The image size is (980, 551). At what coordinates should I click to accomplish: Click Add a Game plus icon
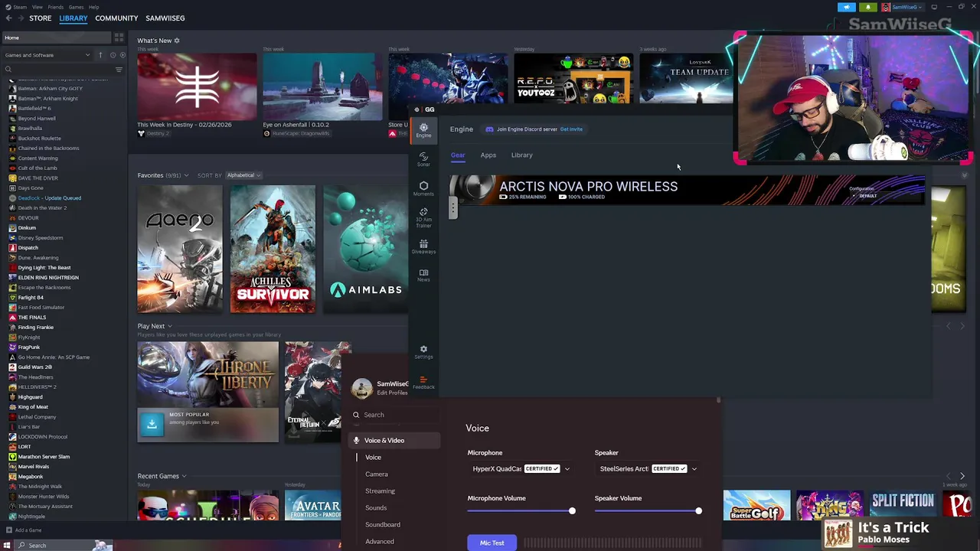[x=8, y=530]
